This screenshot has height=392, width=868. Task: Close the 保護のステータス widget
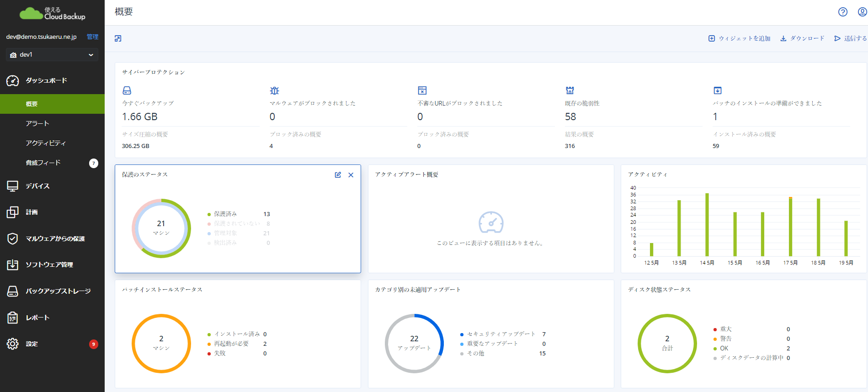pyautogui.click(x=351, y=175)
